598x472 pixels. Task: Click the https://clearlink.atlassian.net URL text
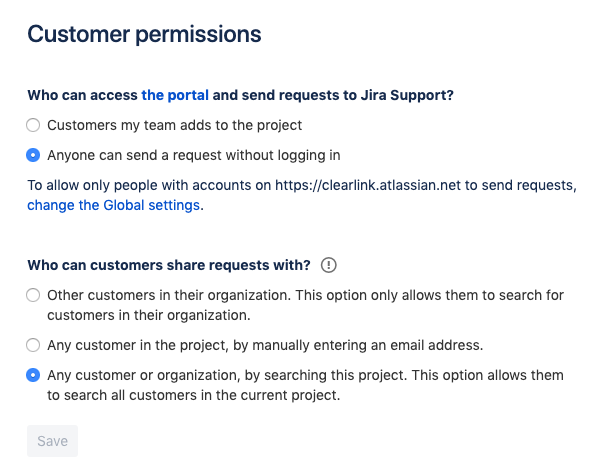coord(368,185)
